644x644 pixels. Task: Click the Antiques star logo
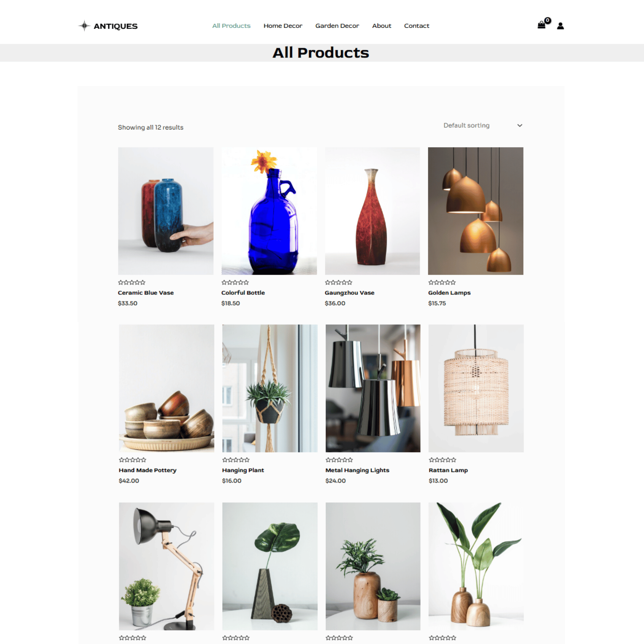[x=84, y=26]
